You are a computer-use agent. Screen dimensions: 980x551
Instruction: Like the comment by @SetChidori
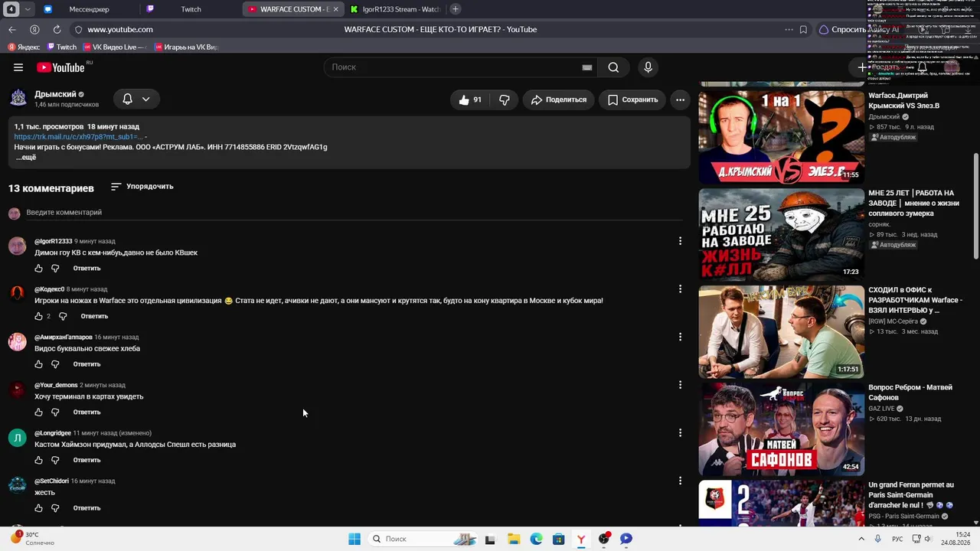tap(38, 508)
